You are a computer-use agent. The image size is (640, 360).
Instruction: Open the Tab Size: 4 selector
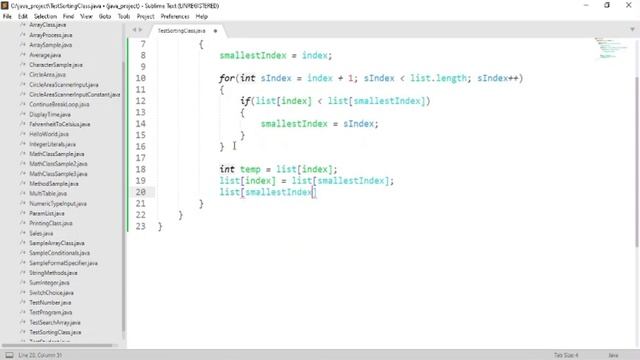566,355
